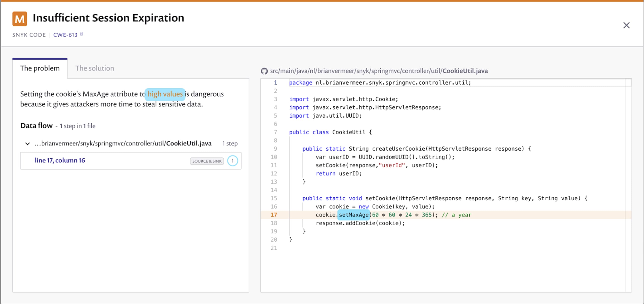Click 'import java.util.UUID;' on line 5
The width and height of the screenshot is (644, 304).
(x=325, y=116)
